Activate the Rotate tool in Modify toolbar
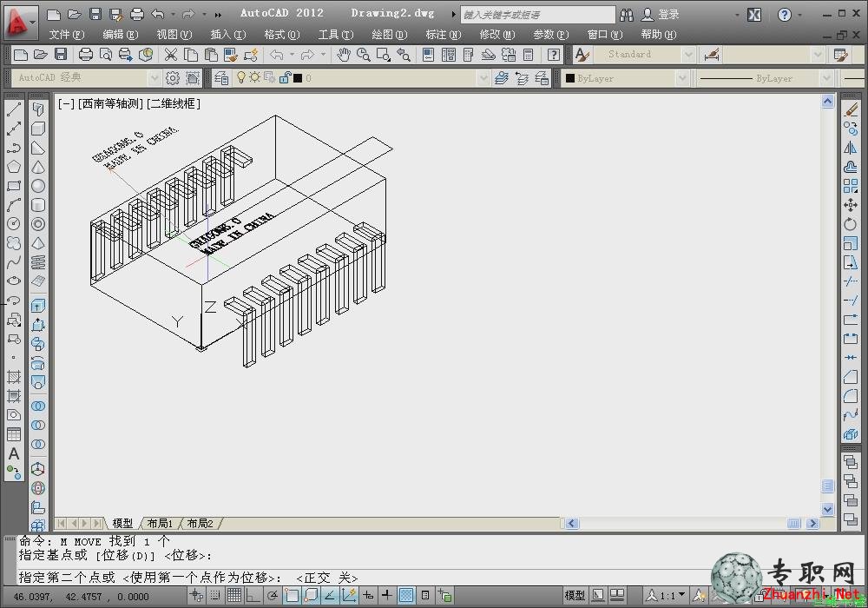The width and height of the screenshot is (868, 608). click(x=851, y=224)
